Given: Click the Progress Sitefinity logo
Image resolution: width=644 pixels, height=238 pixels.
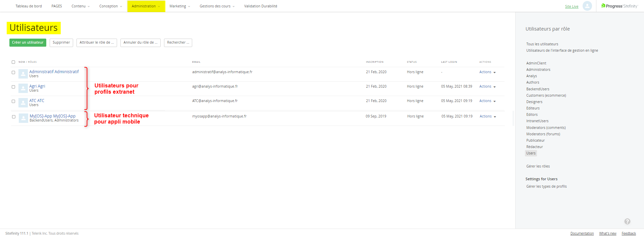Looking at the screenshot, I should [x=619, y=6].
